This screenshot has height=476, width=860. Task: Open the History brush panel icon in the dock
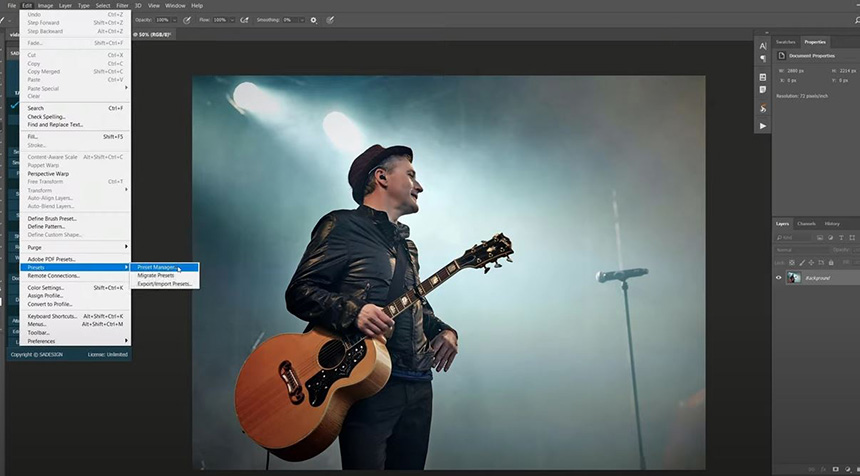click(763, 108)
